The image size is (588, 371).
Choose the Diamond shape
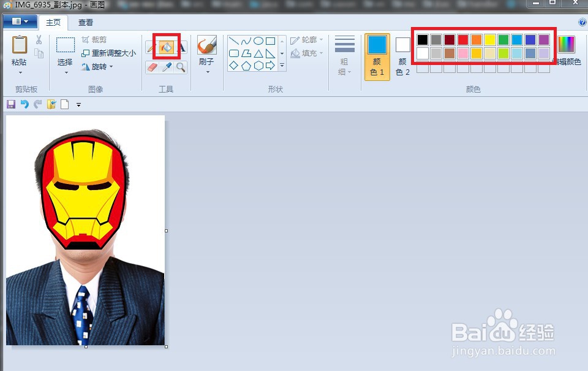(233, 66)
